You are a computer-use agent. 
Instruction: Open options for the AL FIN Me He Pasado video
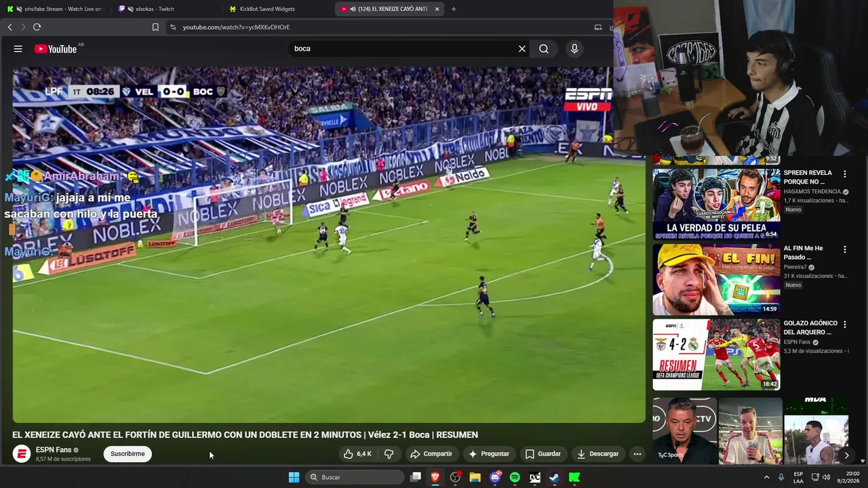[845, 249]
